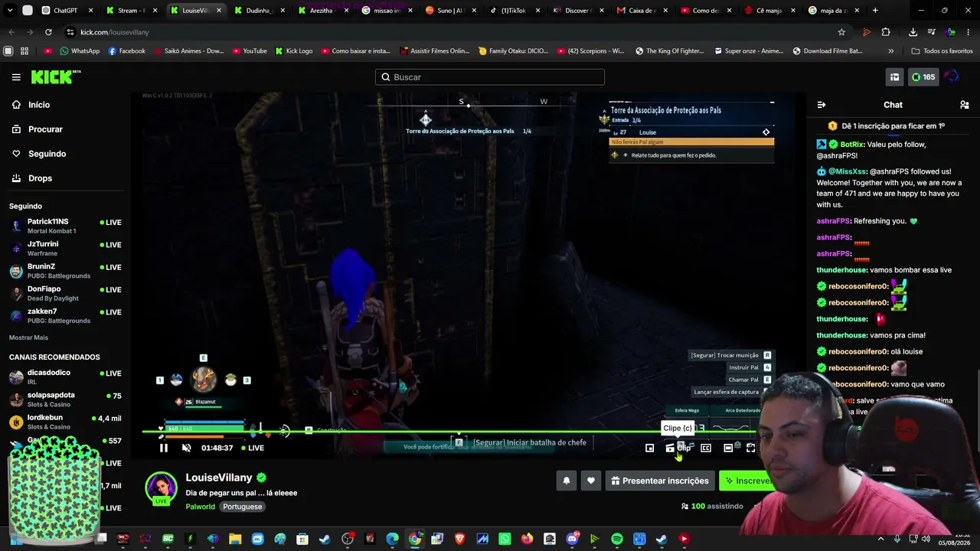980x551 pixels.
Task: Click Presentear inscrições button
Action: click(660, 481)
